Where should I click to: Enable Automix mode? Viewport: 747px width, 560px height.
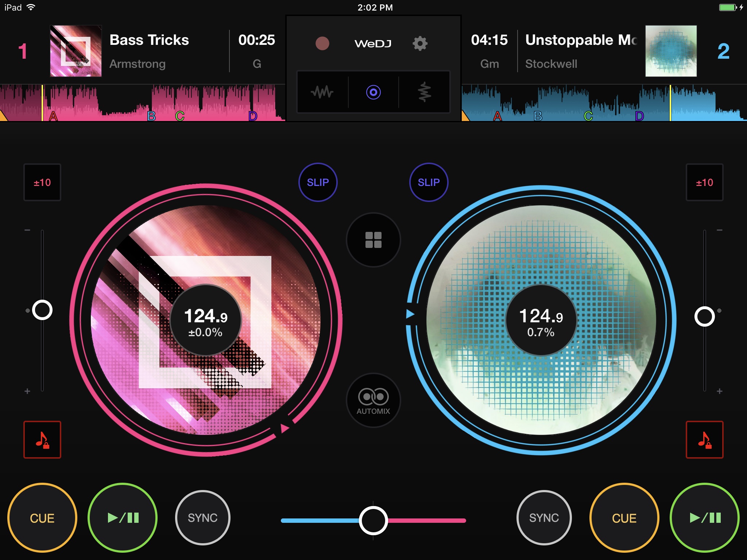(x=373, y=400)
